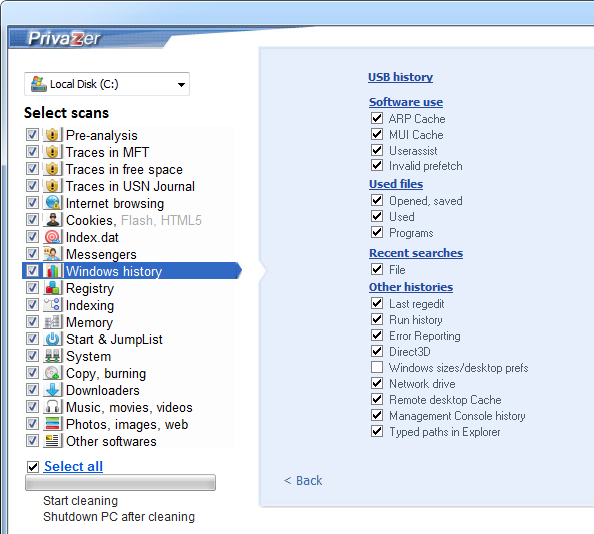Toggle the Opened, saved checkbox
The width and height of the screenshot is (594, 534).
tap(377, 200)
